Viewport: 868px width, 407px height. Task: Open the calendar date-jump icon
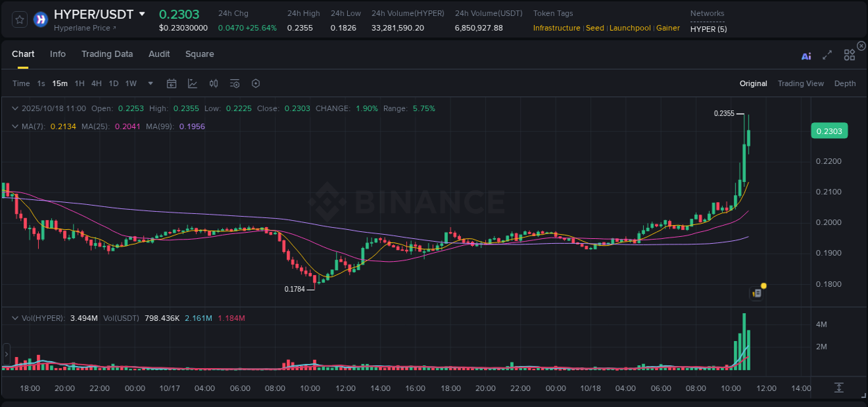[x=172, y=83]
